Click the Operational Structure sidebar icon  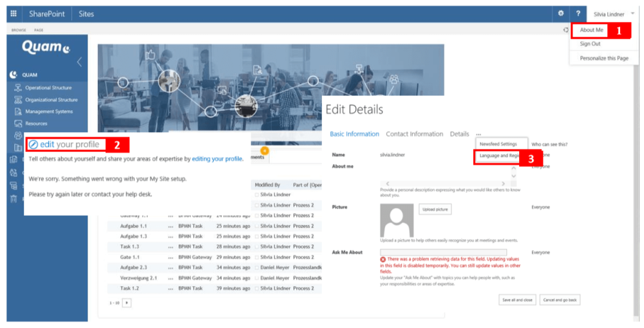pyautogui.click(x=18, y=88)
